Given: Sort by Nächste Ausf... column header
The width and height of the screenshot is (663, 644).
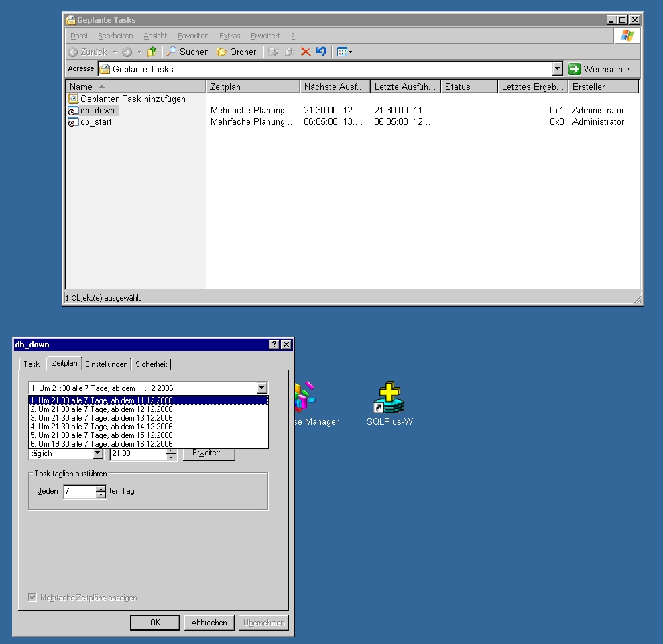Looking at the screenshot, I should pyautogui.click(x=335, y=87).
